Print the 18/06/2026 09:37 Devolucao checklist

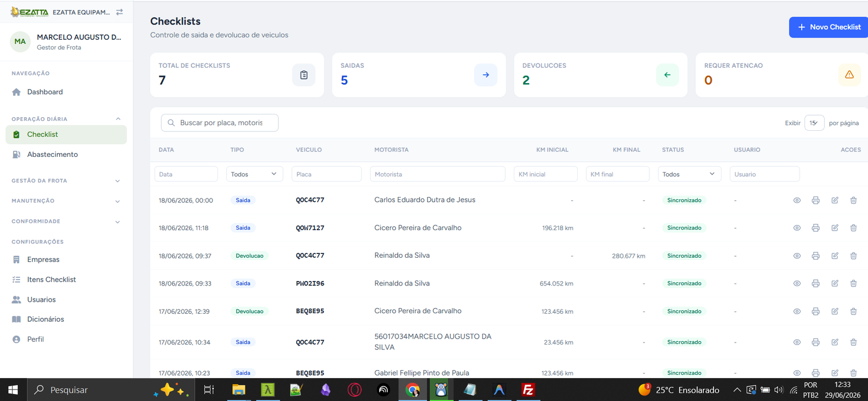815,256
